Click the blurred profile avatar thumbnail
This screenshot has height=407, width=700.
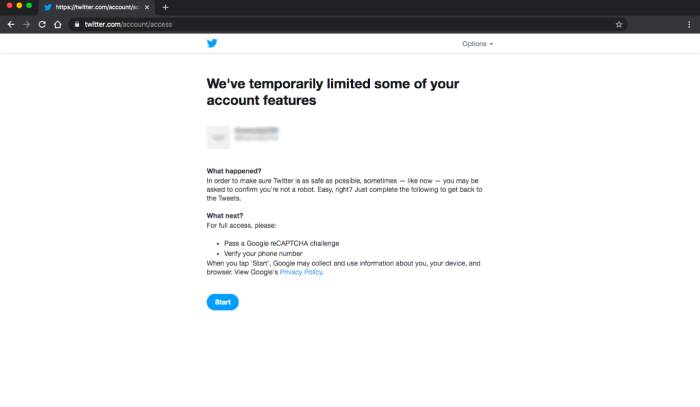(217, 137)
